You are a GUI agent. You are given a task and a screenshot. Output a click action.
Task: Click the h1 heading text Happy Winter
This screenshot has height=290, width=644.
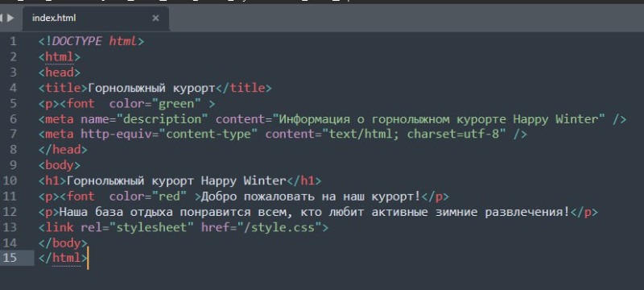(243, 180)
